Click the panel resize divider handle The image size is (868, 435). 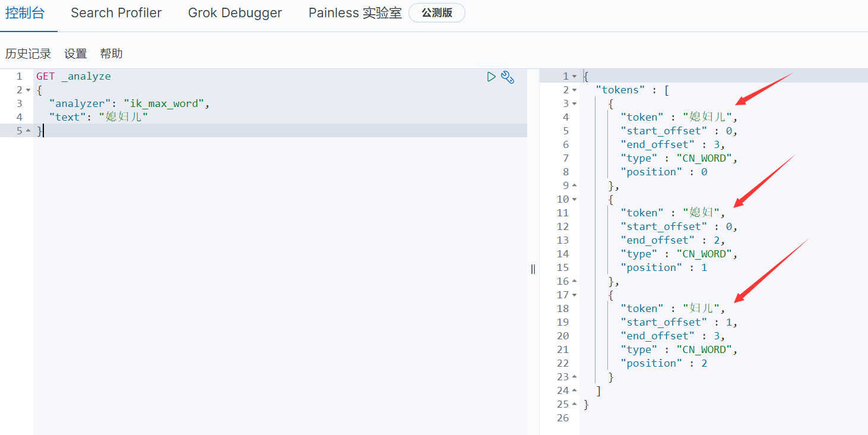[533, 269]
